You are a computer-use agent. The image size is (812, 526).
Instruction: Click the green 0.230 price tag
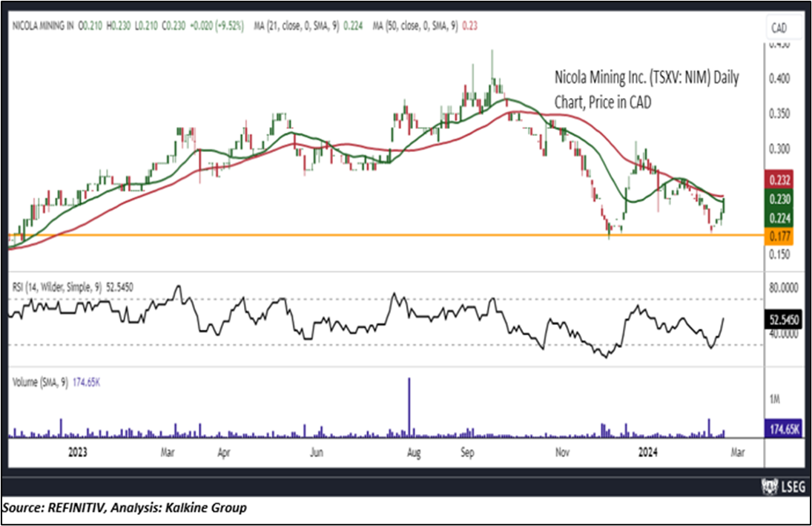point(779,199)
